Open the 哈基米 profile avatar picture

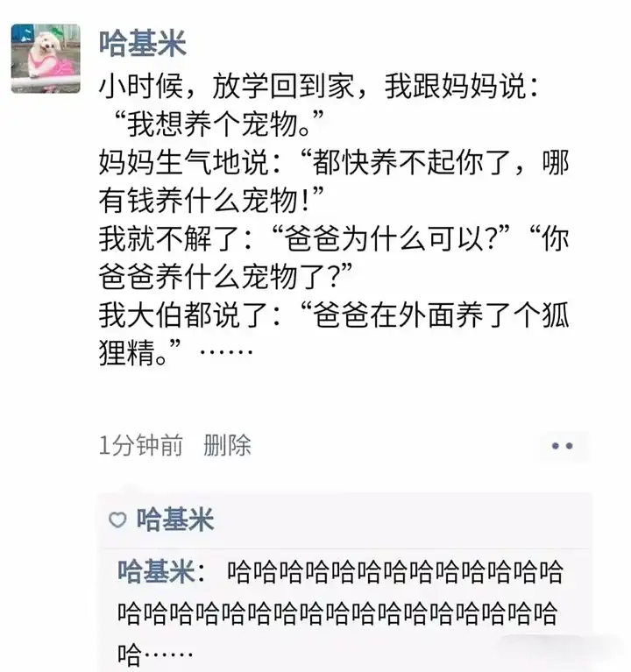46,59
